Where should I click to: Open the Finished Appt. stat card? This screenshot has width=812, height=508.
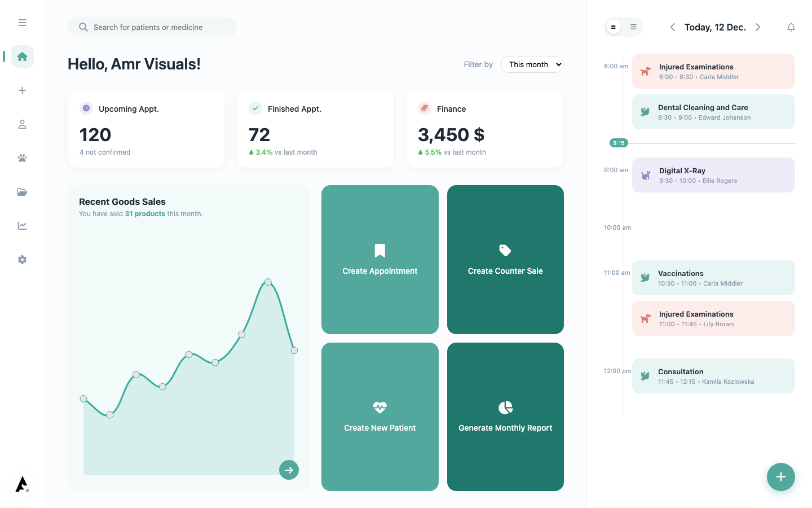(x=316, y=129)
